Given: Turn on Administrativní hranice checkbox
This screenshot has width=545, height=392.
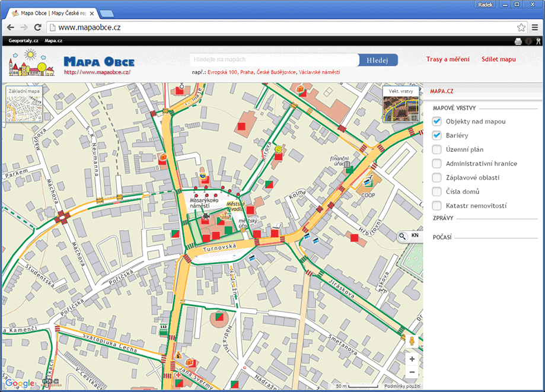Looking at the screenshot, I should tap(437, 163).
